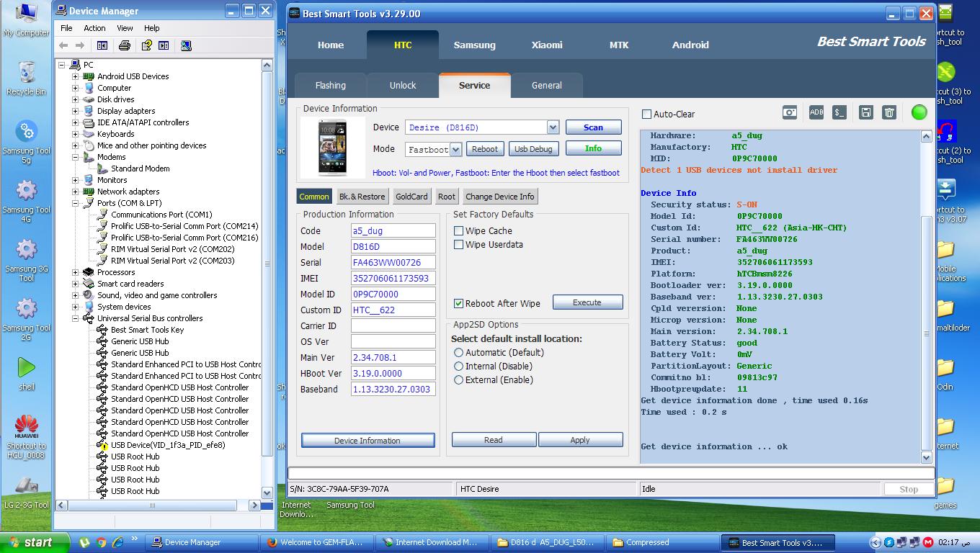Open the Huawei HCU shortcut on desktop
Screen dimensions: 980x553
tap(27, 436)
